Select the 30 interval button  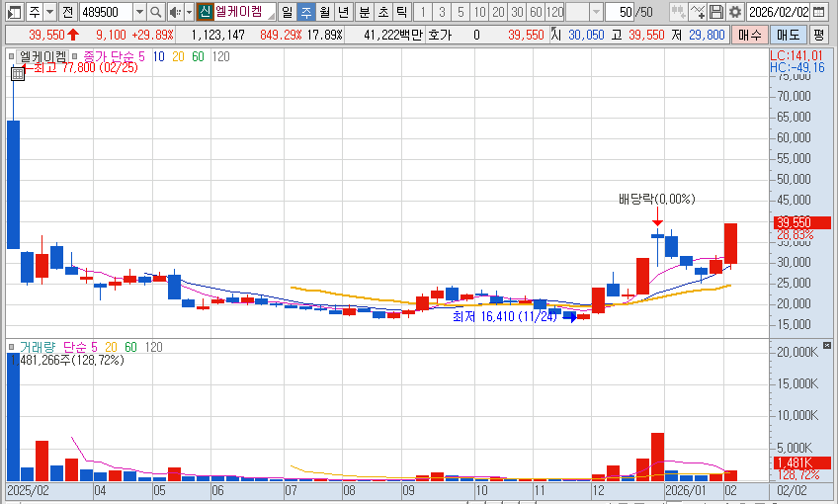518,11
